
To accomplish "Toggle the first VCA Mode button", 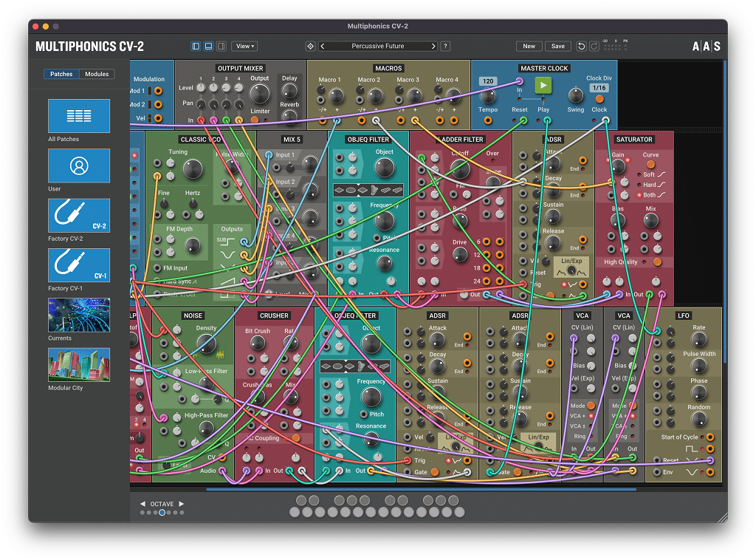I will click(x=591, y=406).
